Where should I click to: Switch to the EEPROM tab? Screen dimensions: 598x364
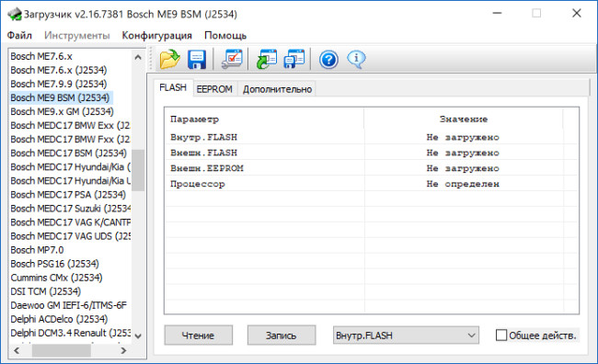pos(214,89)
